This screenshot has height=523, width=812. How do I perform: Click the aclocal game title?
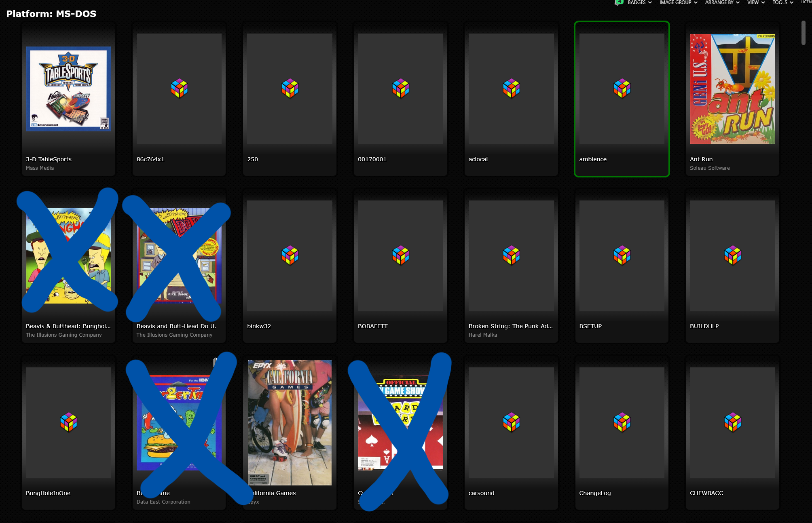point(478,159)
